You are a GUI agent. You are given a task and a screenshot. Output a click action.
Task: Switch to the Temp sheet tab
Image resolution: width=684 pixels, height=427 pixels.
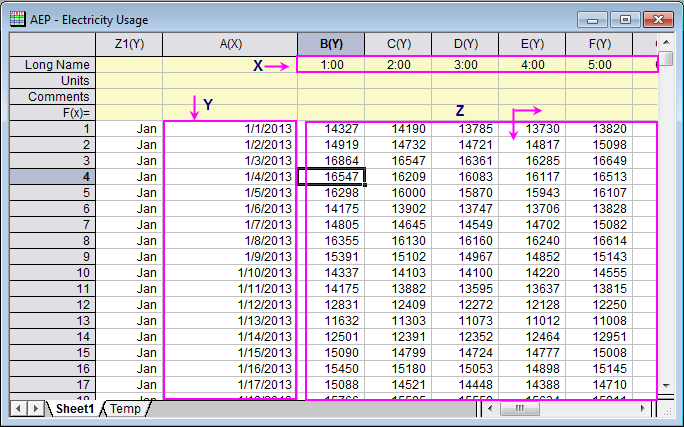[x=125, y=409]
